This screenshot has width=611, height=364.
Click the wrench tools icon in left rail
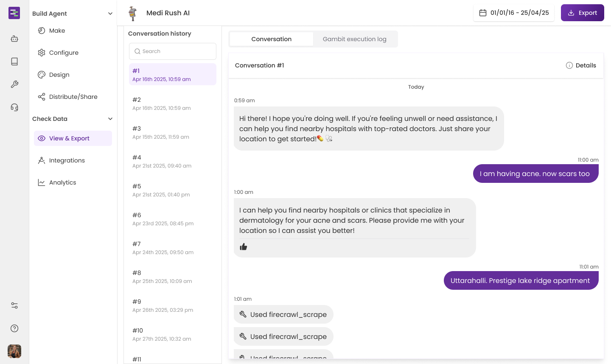(14, 84)
